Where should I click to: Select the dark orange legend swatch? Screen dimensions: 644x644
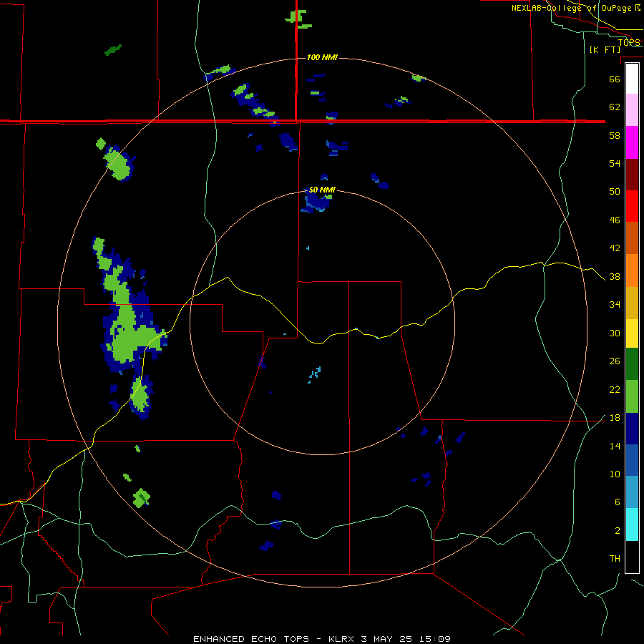[x=632, y=238]
